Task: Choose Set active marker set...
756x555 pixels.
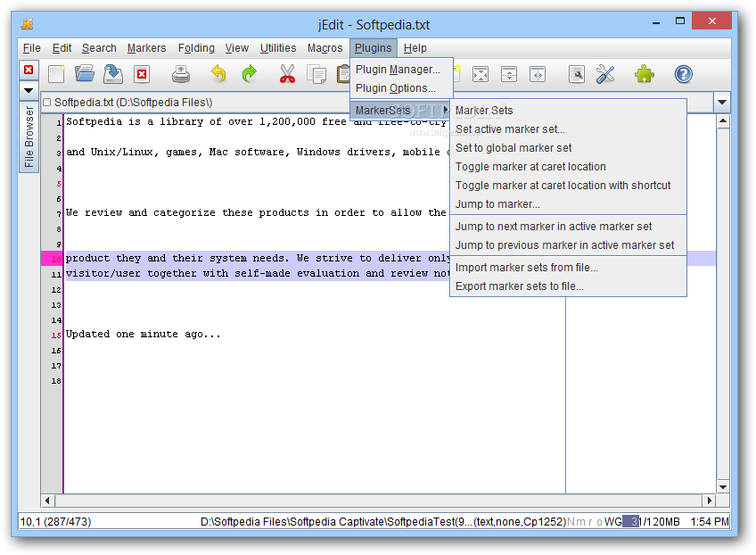Action: click(x=568, y=129)
